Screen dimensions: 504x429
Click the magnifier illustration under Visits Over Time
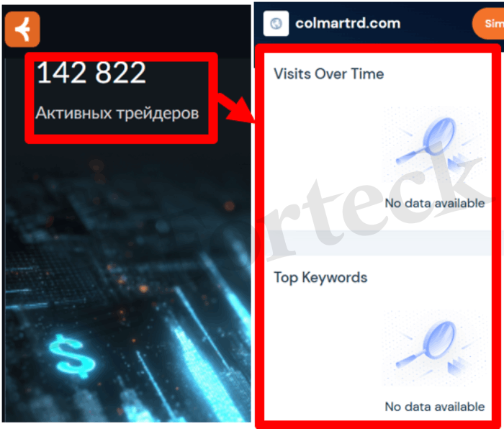[434, 145]
